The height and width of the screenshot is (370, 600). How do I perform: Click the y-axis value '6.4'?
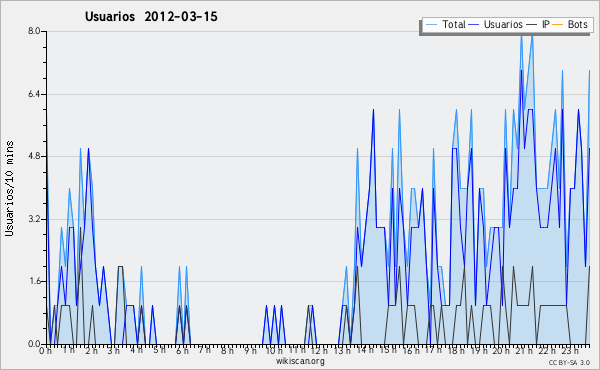tap(34, 94)
